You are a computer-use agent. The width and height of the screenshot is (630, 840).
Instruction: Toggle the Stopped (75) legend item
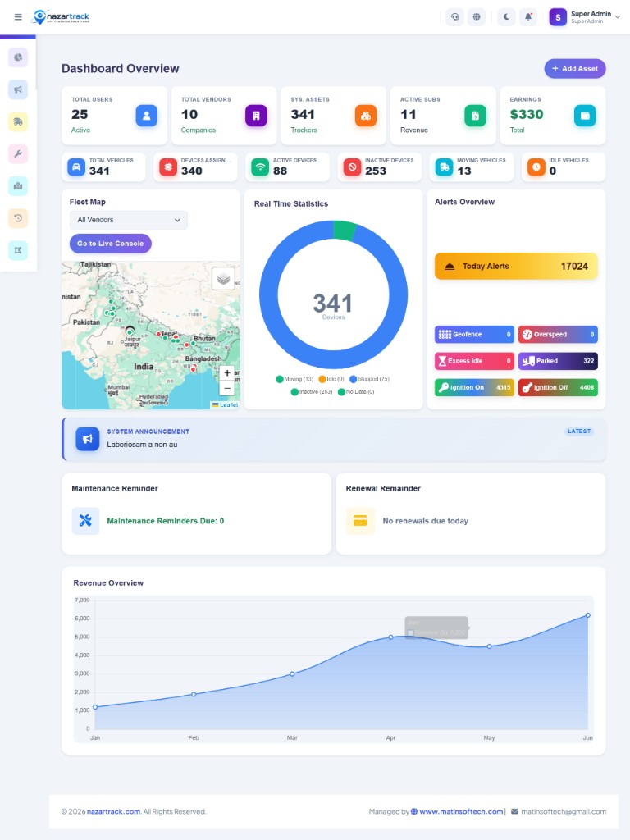click(x=369, y=379)
